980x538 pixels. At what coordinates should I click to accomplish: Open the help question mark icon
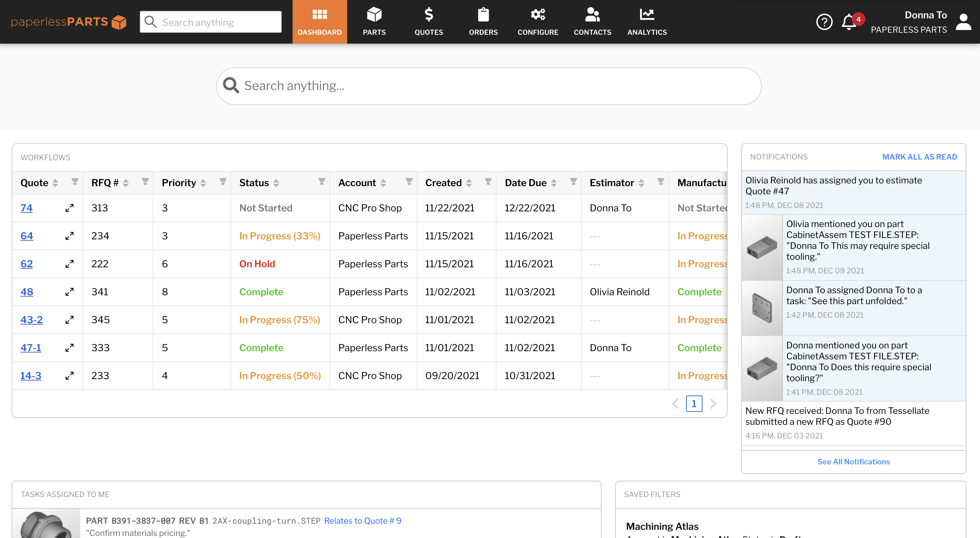coord(825,22)
